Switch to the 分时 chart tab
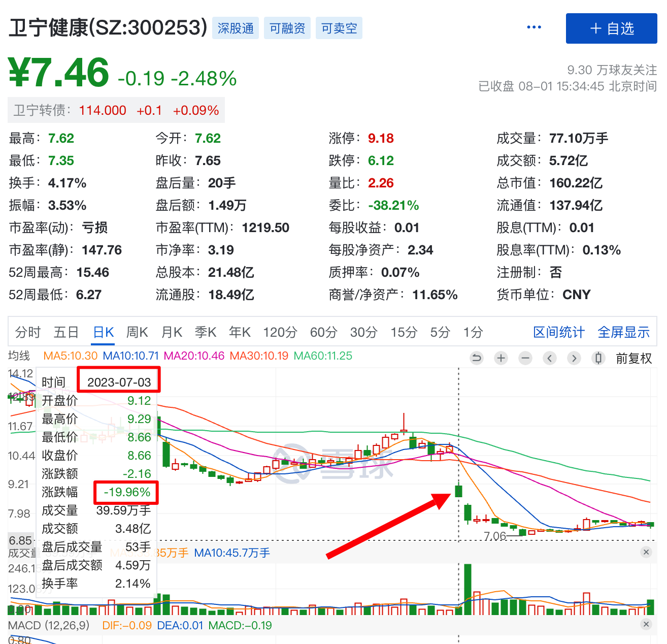667x644 pixels. (x=27, y=332)
